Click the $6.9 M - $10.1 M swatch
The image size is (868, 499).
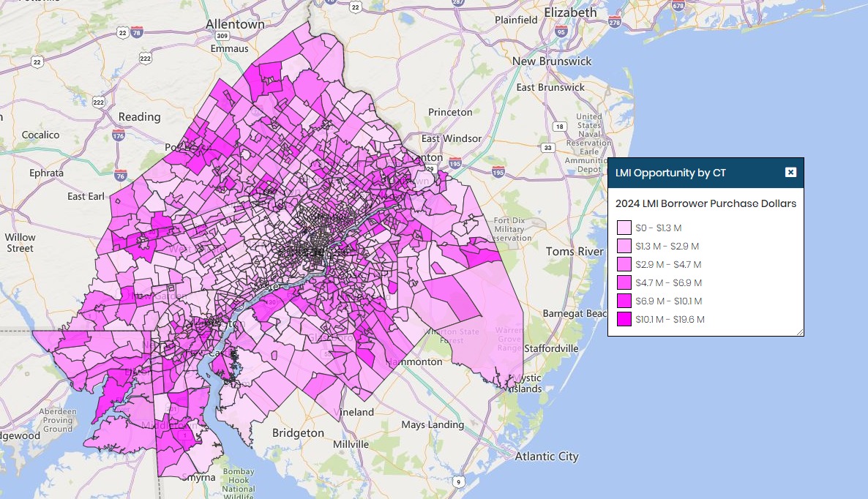coord(624,301)
